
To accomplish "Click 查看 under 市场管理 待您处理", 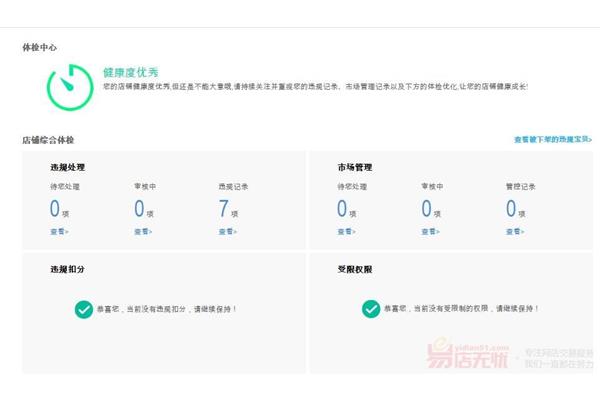I will (x=346, y=232).
